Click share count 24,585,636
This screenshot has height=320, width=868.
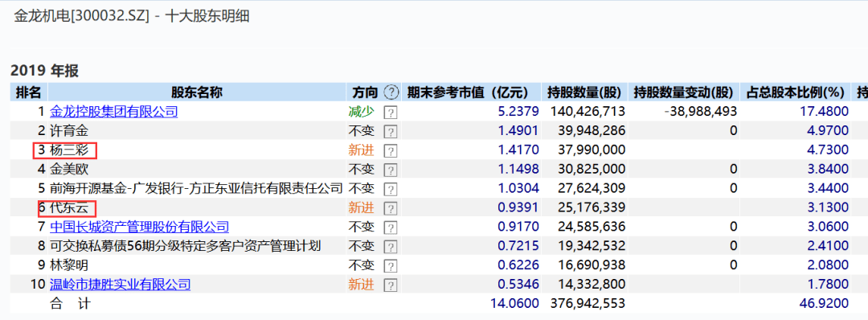point(592,227)
